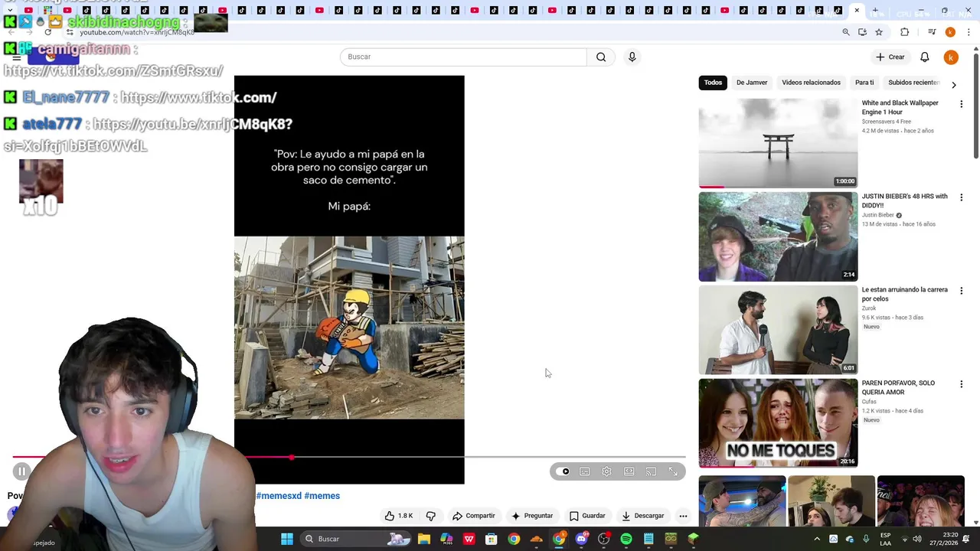980x551 pixels.
Task: Open options for PAREN PORFAVOR video
Action: click(x=961, y=384)
